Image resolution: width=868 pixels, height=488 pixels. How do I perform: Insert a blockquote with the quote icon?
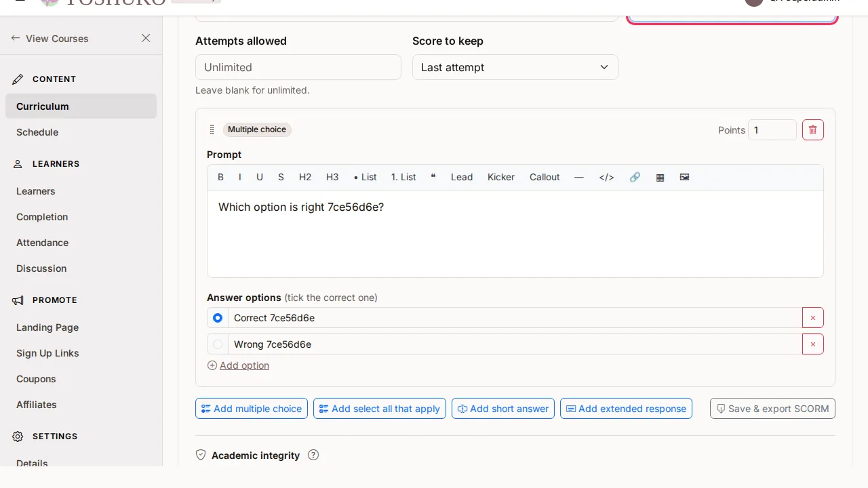pos(433,177)
